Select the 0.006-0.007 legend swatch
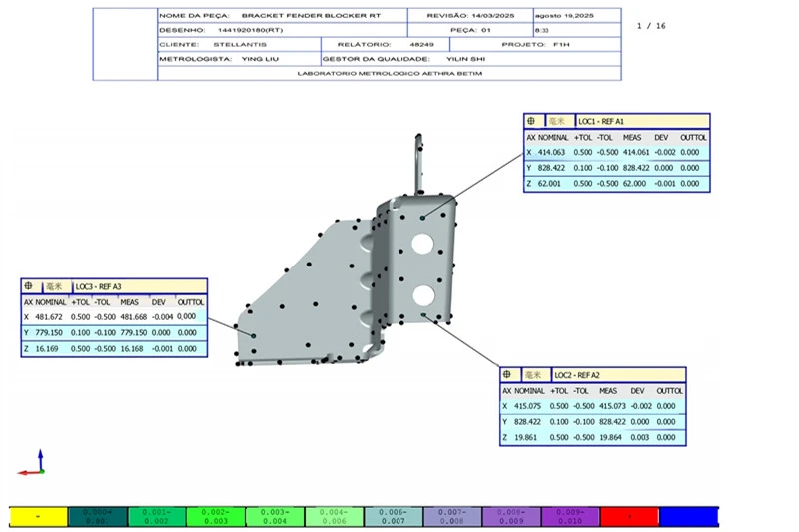Image resolution: width=799 pixels, height=532 pixels. pos(394,517)
